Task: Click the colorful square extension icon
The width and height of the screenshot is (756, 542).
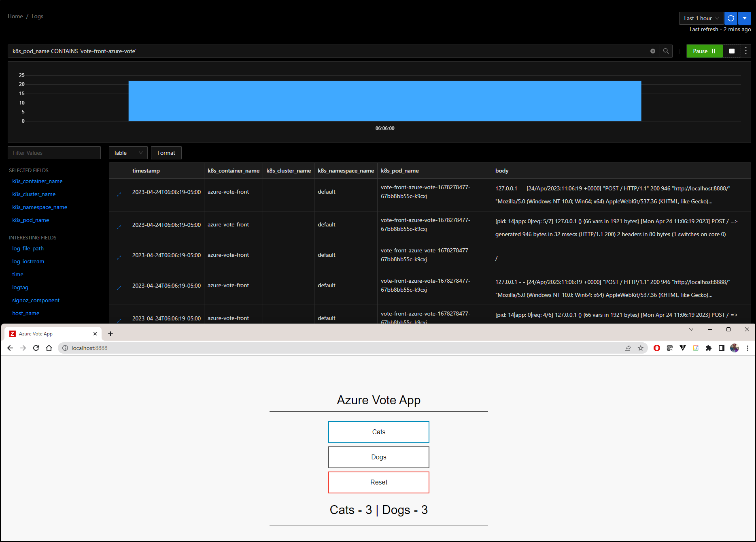Action: 696,348
